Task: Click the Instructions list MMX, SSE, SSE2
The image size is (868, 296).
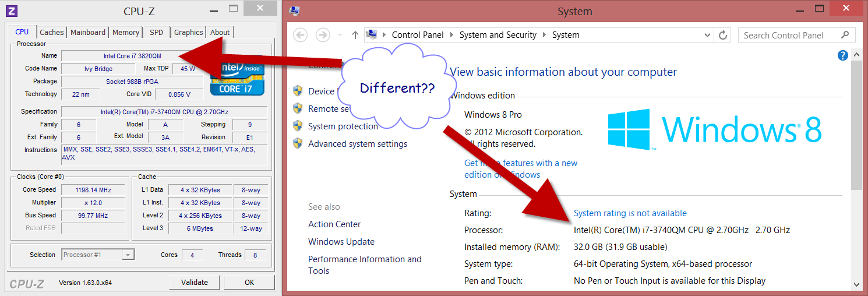Action: [164, 154]
